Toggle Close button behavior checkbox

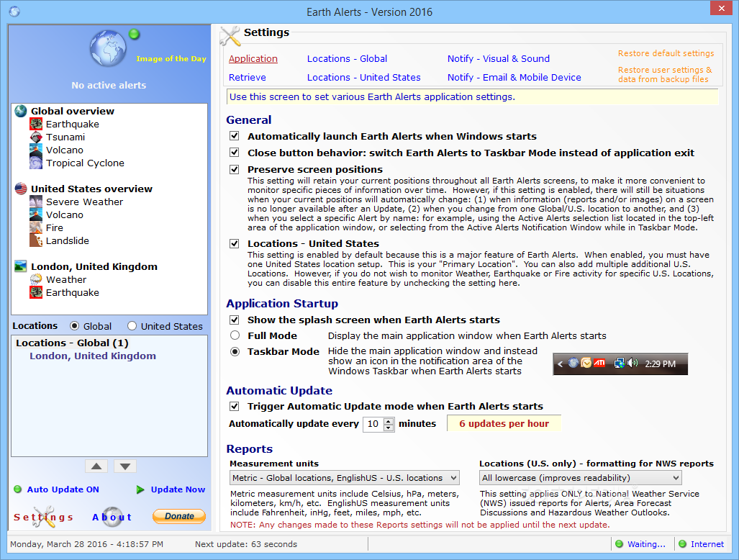click(235, 153)
